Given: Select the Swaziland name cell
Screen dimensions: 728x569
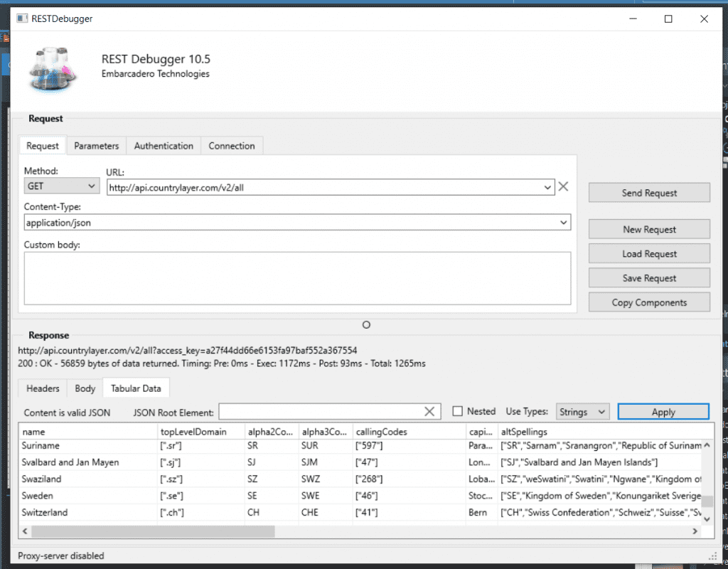Looking at the screenshot, I should [x=88, y=479].
